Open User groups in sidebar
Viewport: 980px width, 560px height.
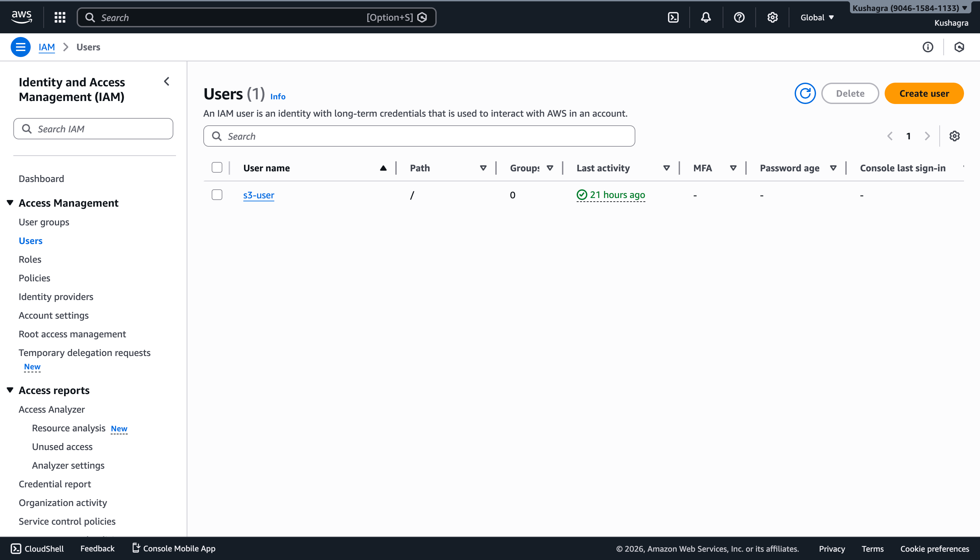pos(44,222)
